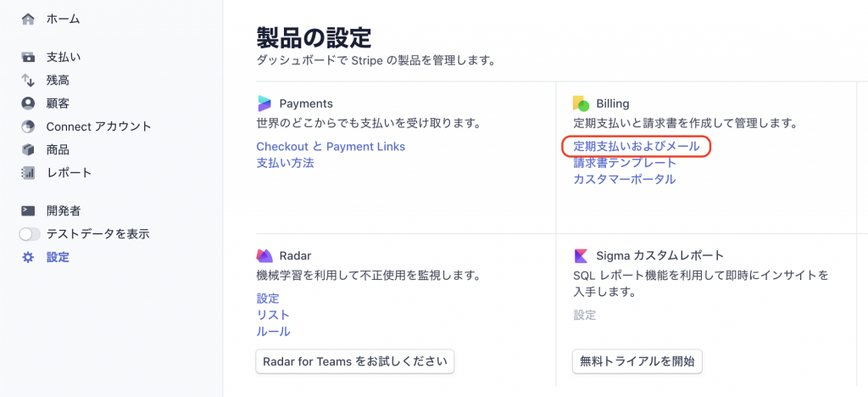Click the 商品 product box icon
The height and width of the screenshot is (397, 868).
tap(28, 149)
